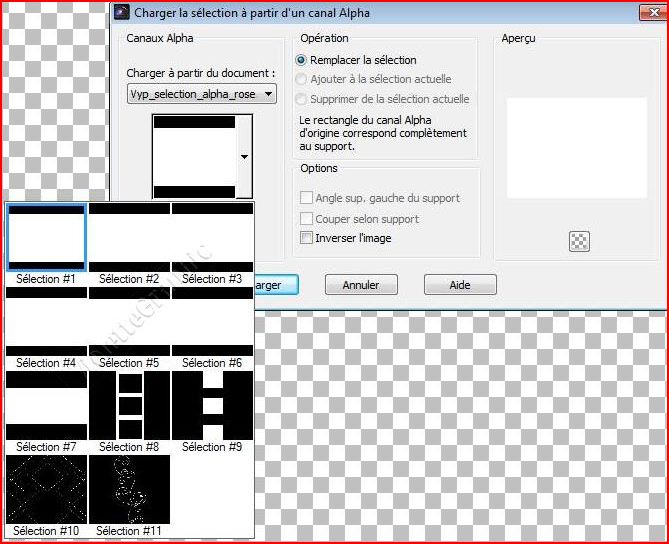The width and height of the screenshot is (669, 544).
Task: Choose the Sélection #1 thumbnail
Action: pos(46,237)
